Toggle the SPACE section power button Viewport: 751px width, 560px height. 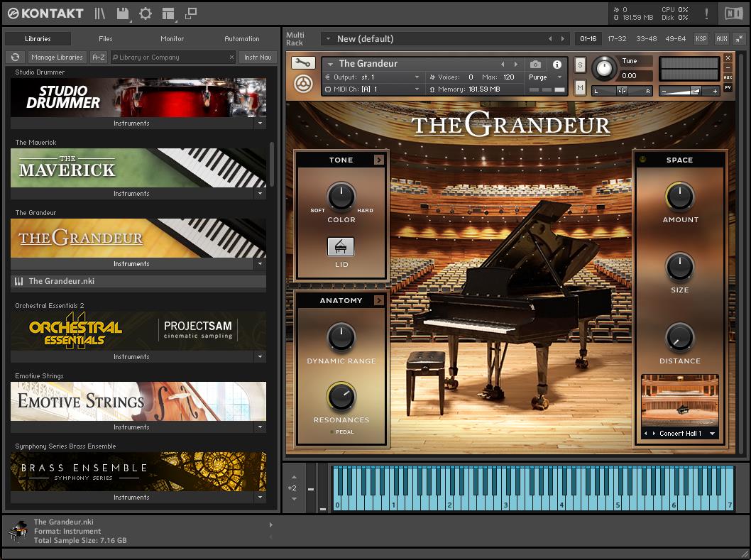[643, 160]
